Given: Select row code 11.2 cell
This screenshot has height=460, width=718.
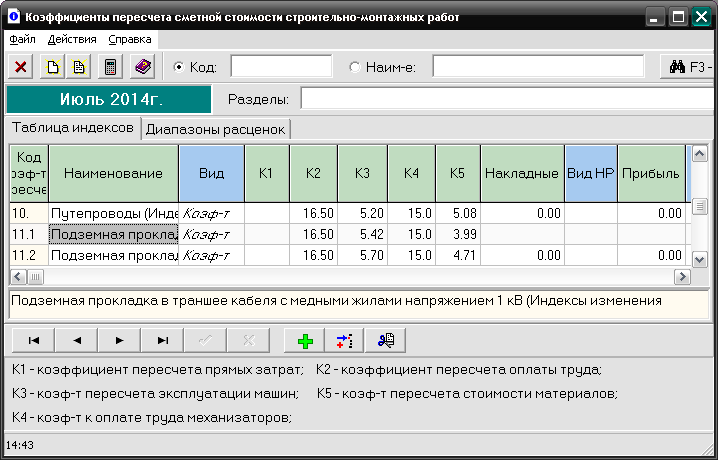Looking at the screenshot, I should pyautogui.click(x=29, y=255).
